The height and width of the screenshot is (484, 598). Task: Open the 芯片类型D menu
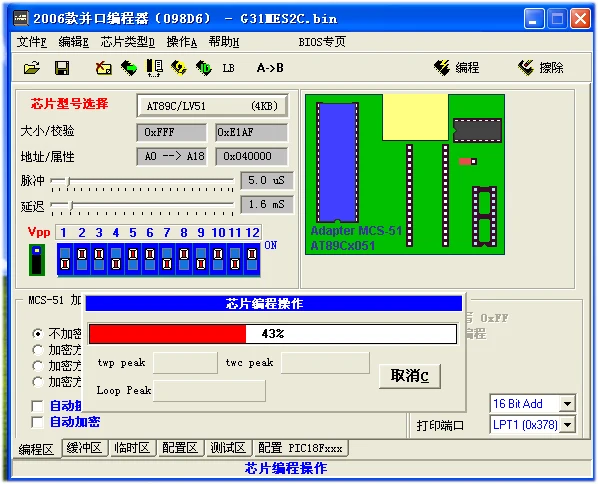[127, 42]
